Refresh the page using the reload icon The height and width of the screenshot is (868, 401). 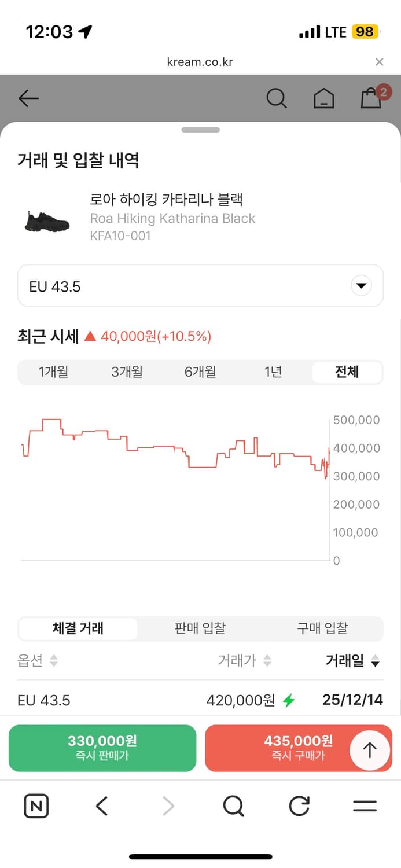coord(299,806)
